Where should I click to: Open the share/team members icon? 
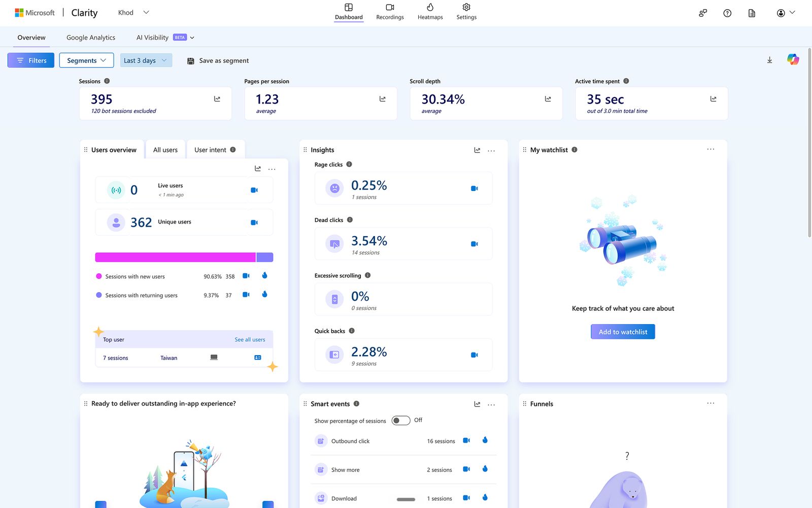[x=703, y=13]
